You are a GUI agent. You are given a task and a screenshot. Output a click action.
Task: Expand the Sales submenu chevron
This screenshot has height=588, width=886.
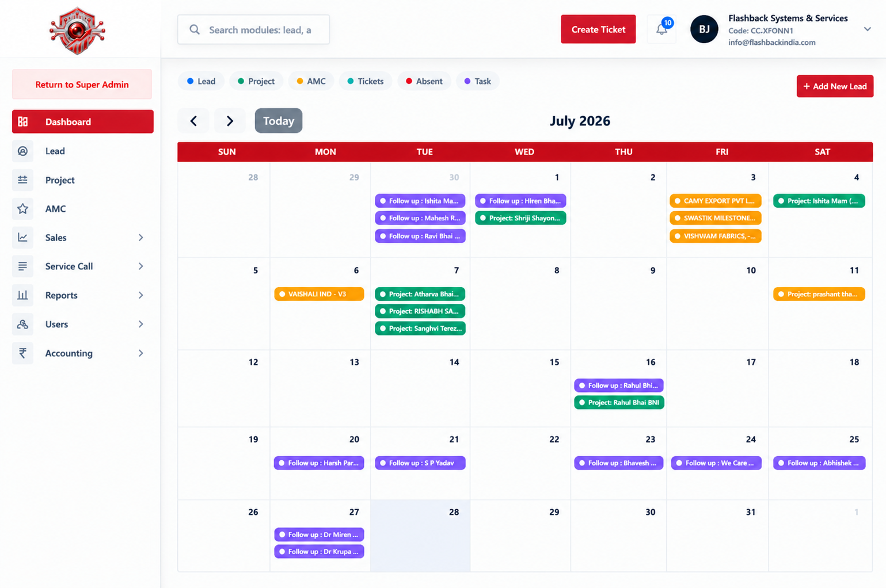click(141, 238)
